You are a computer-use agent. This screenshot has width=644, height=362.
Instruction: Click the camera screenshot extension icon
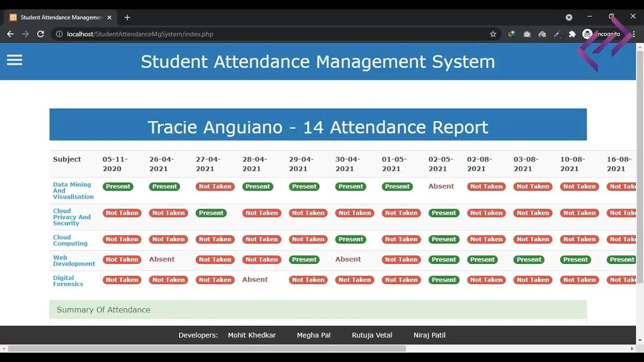[x=527, y=34]
